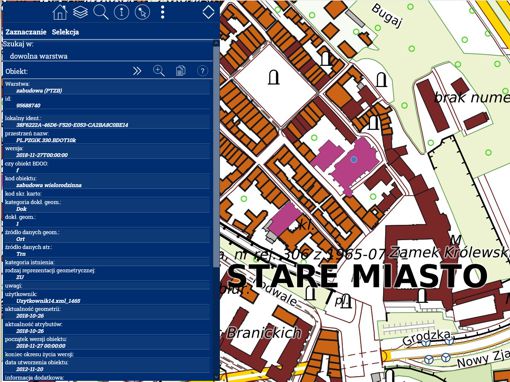
Task: Open the home icon in the panel toolbar
Action: tap(60, 12)
